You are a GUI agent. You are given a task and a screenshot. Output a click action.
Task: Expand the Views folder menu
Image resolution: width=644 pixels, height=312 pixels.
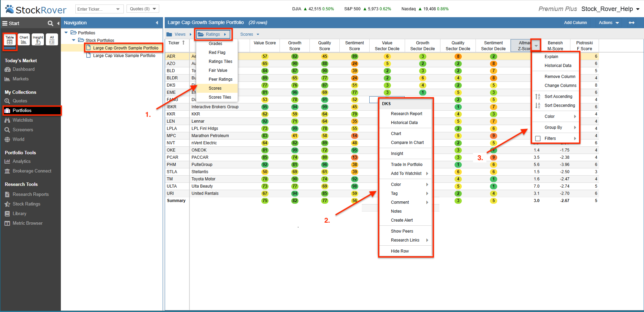[179, 34]
